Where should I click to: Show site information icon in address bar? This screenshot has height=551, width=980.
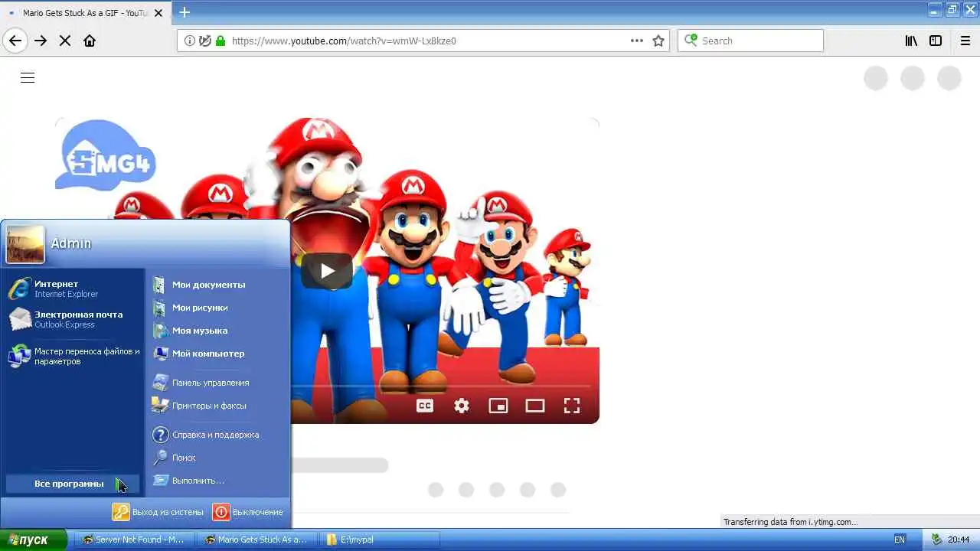pos(191,41)
